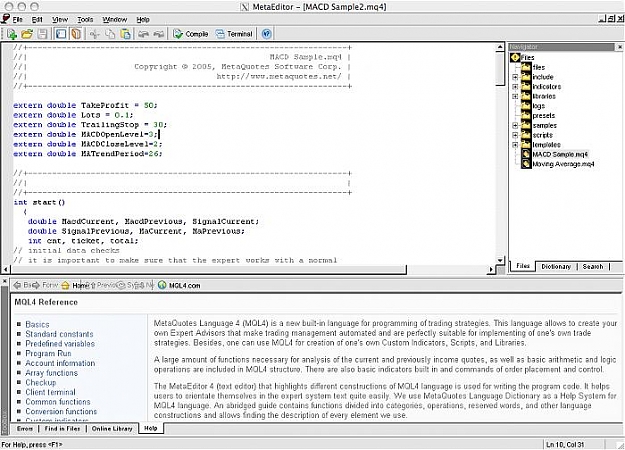The width and height of the screenshot is (625, 450).
Task: Open the View menu
Action: (x=60, y=20)
